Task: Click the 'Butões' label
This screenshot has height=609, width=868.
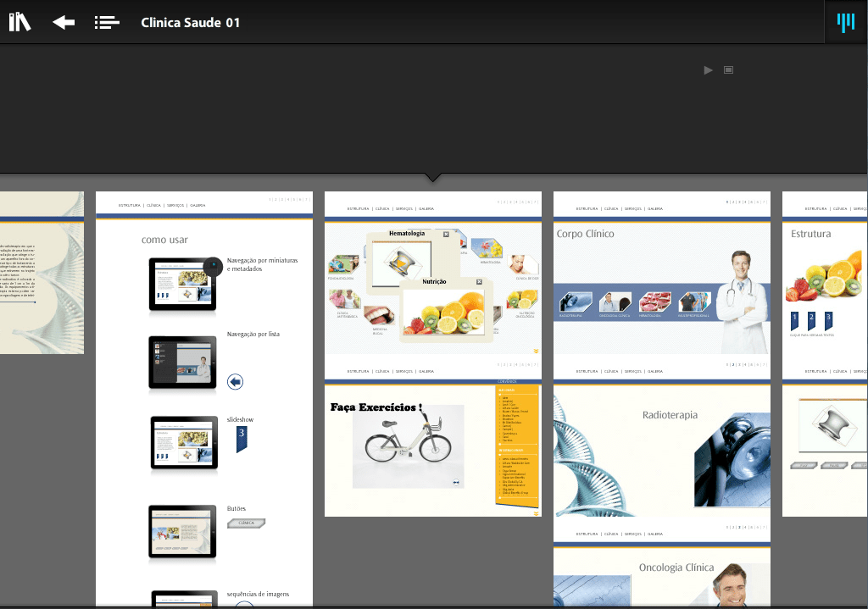Action: (x=236, y=508)
